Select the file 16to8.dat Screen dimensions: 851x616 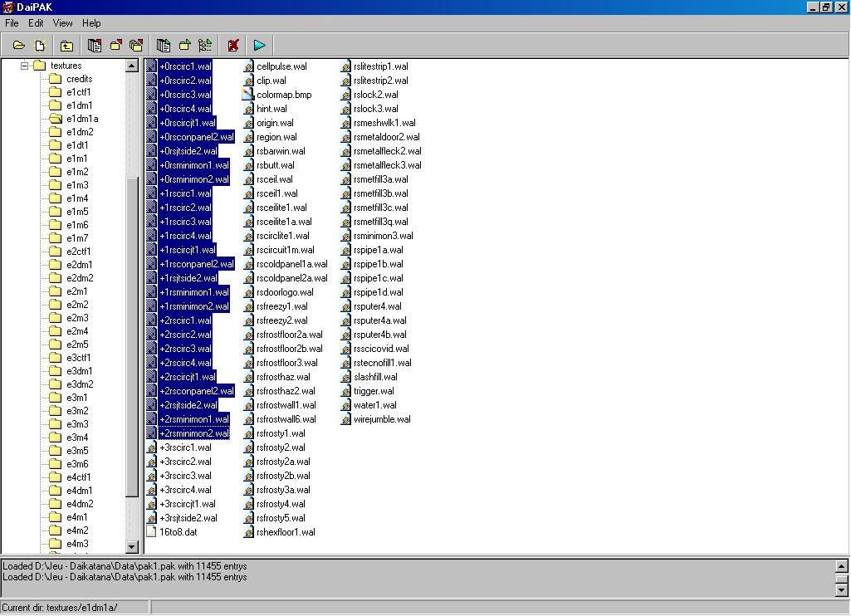(x=178, y=532)
